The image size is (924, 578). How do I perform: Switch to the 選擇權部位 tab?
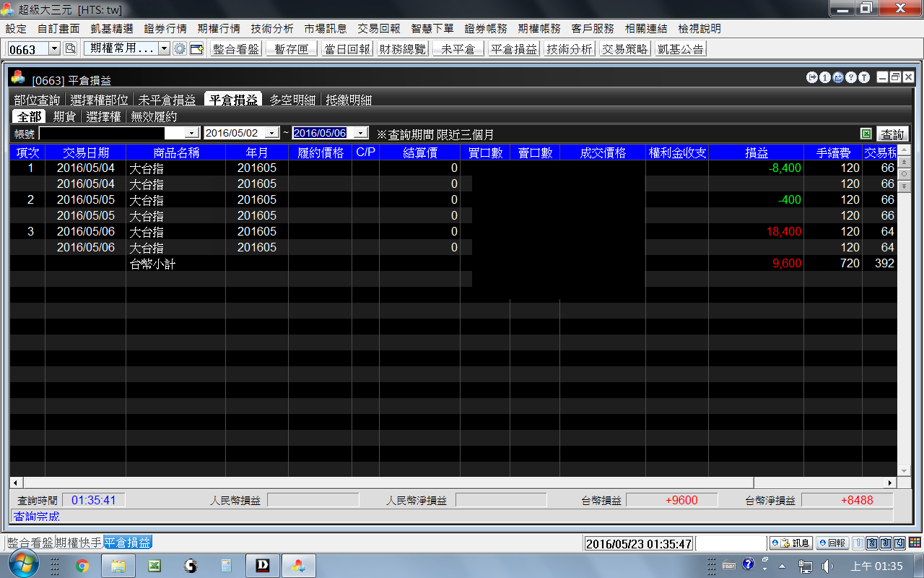click(100, 100)
